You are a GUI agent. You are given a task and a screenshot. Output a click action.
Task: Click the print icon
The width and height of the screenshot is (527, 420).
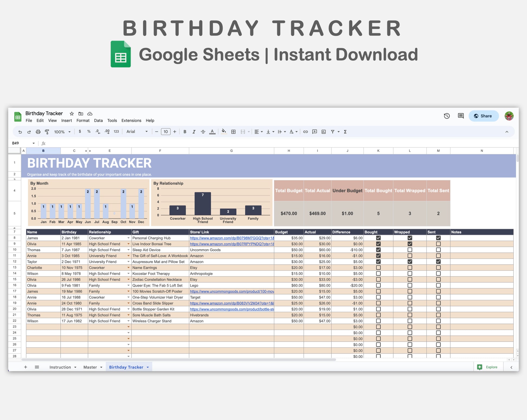[38, 132]
